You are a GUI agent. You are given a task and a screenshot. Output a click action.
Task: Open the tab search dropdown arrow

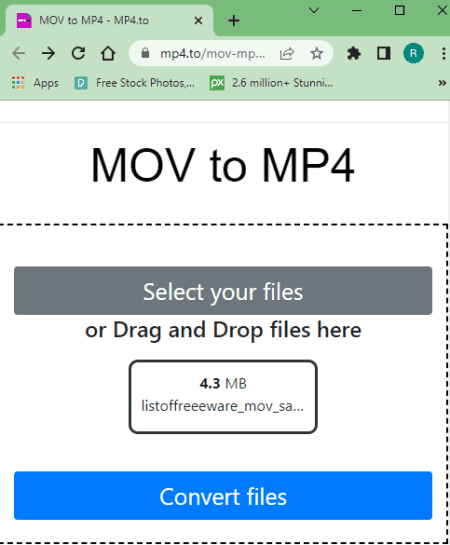[314, 11]
